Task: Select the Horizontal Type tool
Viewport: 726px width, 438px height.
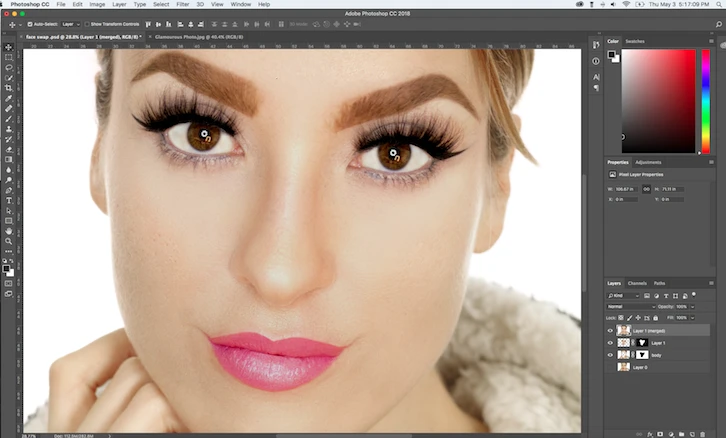Action: pyautogui.click(x=8, y=200)
